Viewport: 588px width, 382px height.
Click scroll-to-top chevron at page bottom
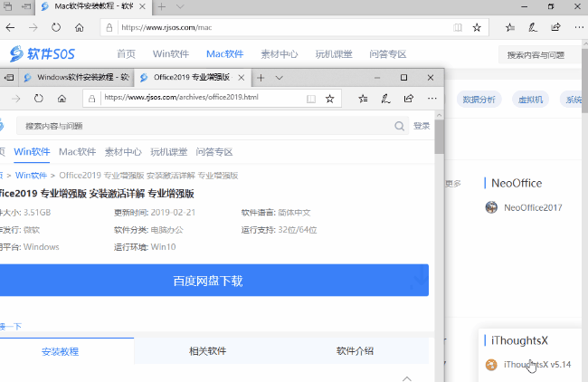(407, 378)
